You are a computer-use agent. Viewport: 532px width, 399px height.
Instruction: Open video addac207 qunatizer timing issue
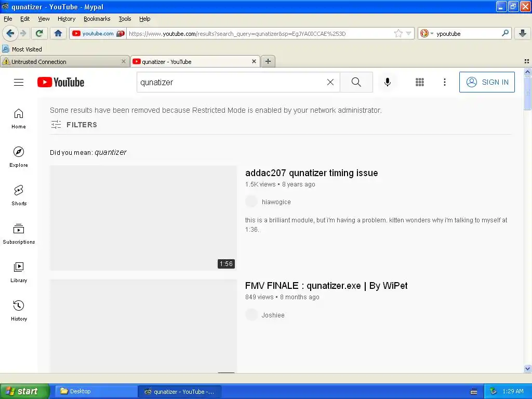(x=312, y=173)
